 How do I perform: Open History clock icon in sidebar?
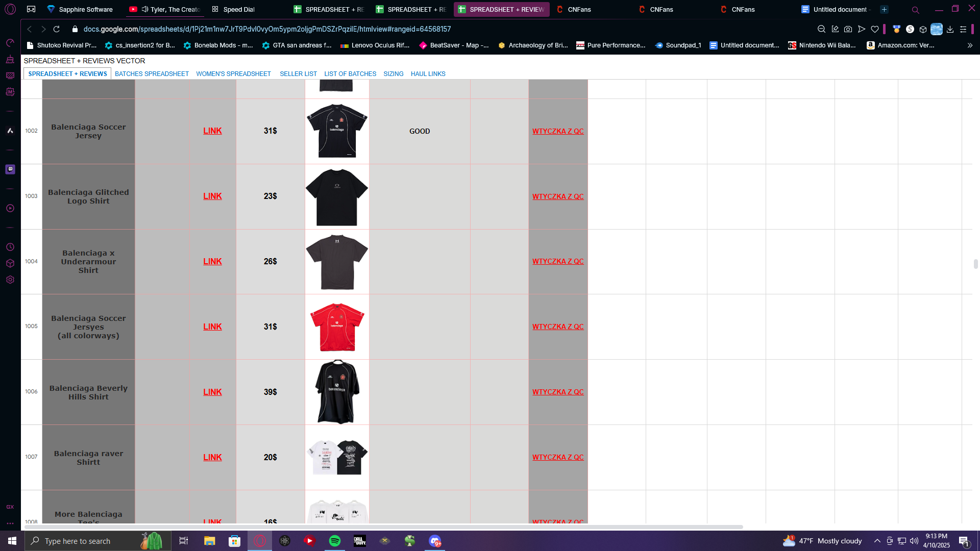pos(10,247)
